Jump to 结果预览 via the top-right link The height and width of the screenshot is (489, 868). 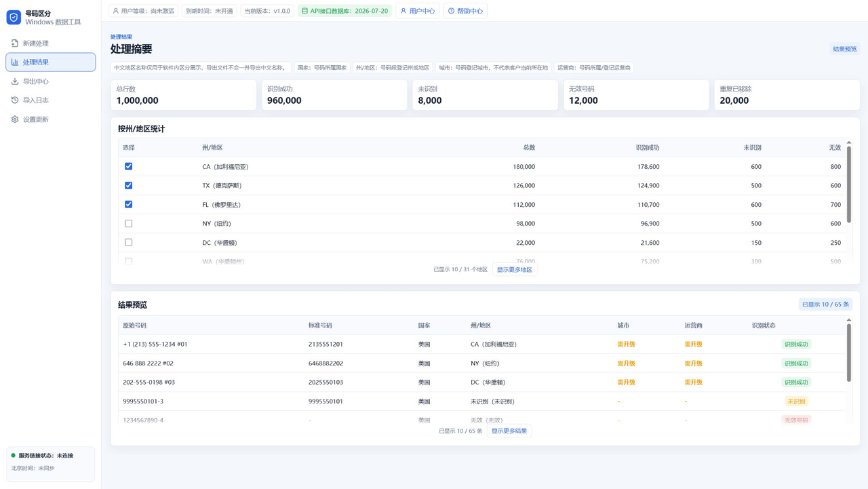[x=845, y=50]
